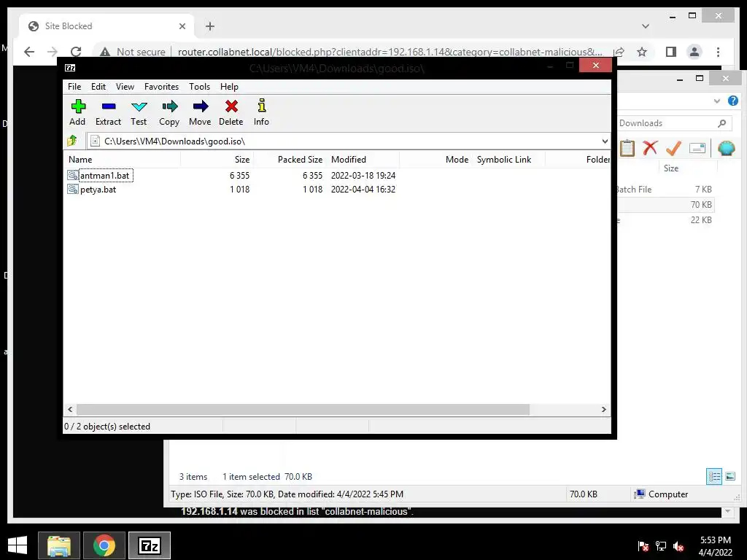
Task: Open a new Chrome tab
Action: pos(209,26)
